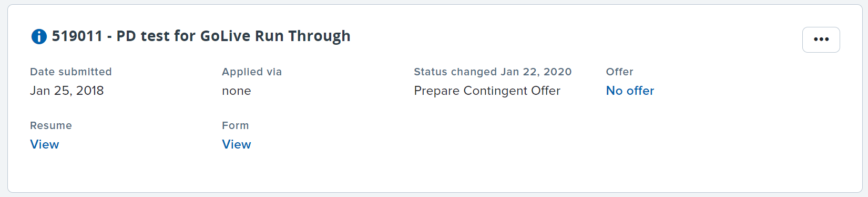Click the Offer column label

pyautogui.click(x=619, y=72)
